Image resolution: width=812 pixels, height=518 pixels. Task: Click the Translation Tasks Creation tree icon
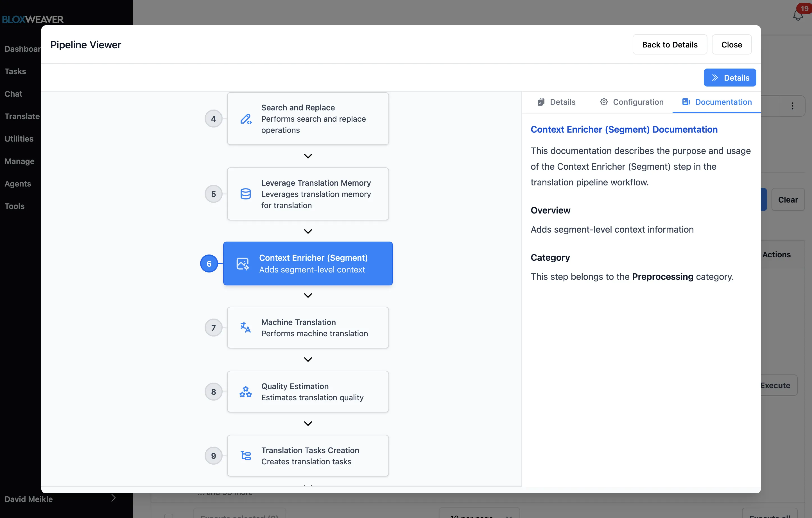(245, 456)
